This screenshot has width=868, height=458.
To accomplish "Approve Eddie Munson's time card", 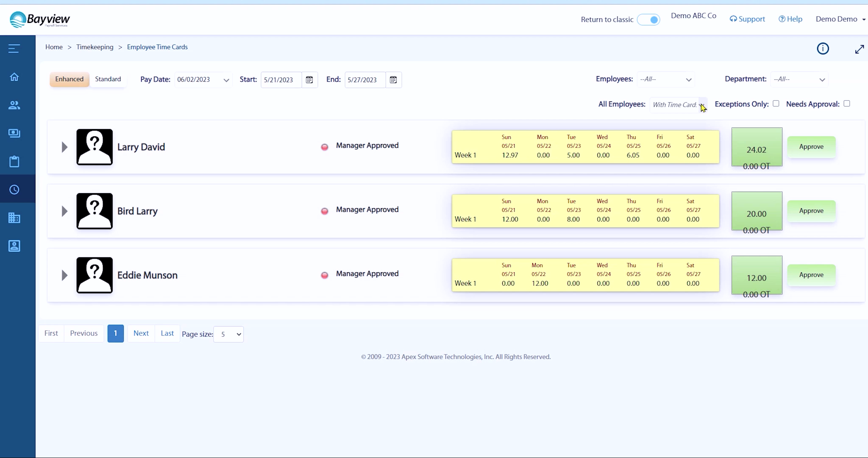I will click(x=811, y=275).
